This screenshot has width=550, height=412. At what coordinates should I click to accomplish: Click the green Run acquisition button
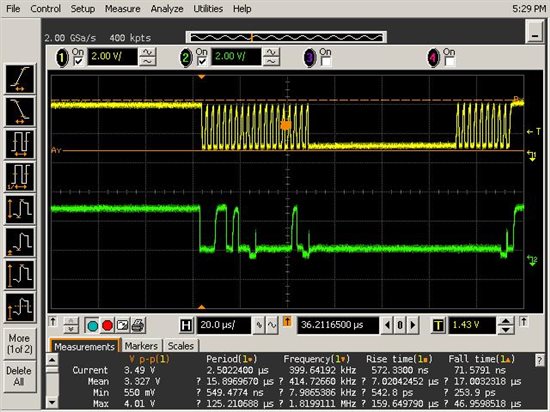[92, 326]
